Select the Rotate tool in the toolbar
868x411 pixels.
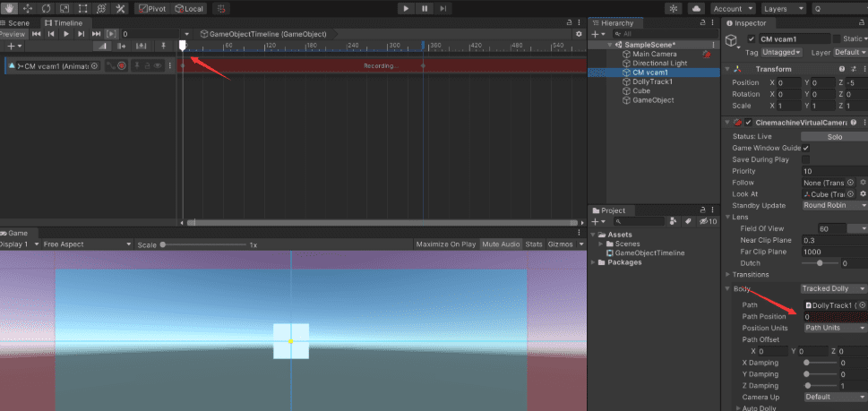tap(46, 8)
